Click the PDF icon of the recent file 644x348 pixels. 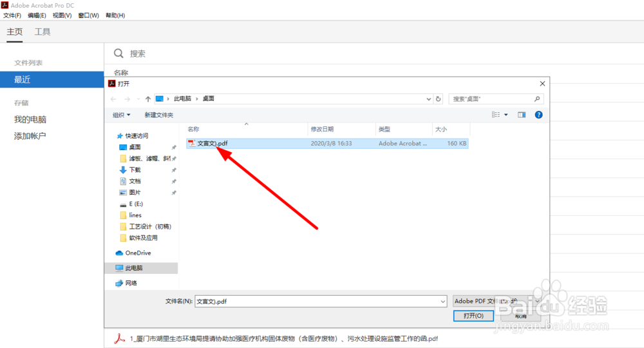[119, 338]
